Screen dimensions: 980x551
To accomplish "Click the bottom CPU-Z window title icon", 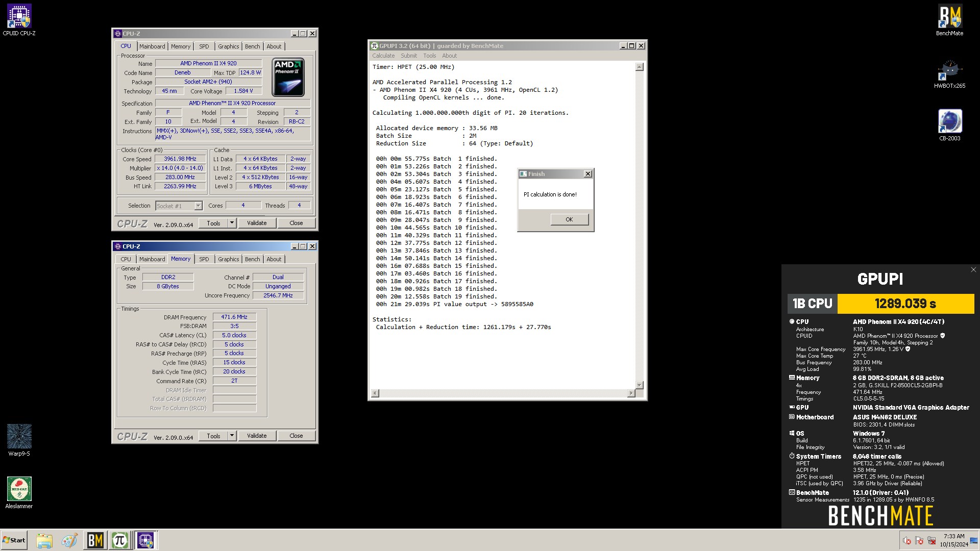I will coord(118,246).
